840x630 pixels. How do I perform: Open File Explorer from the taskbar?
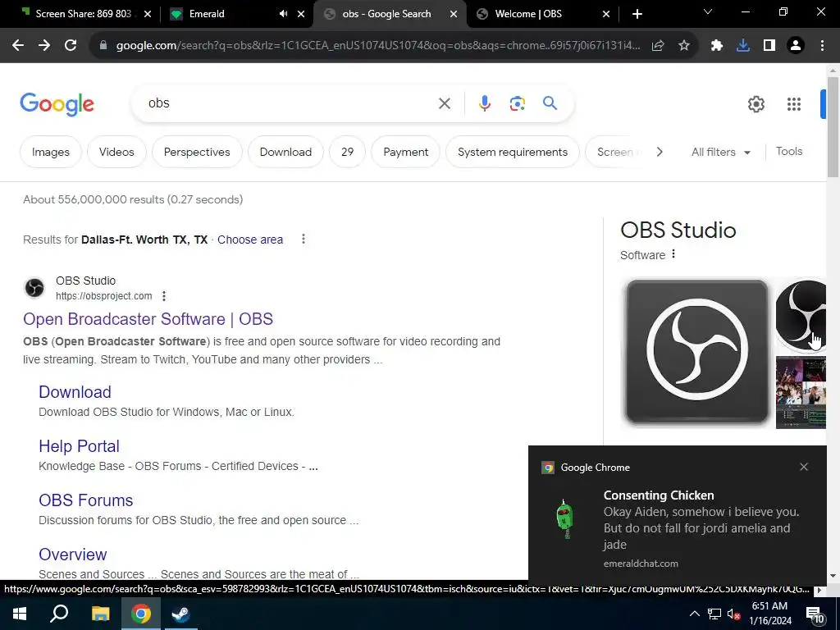click(100, 614)
